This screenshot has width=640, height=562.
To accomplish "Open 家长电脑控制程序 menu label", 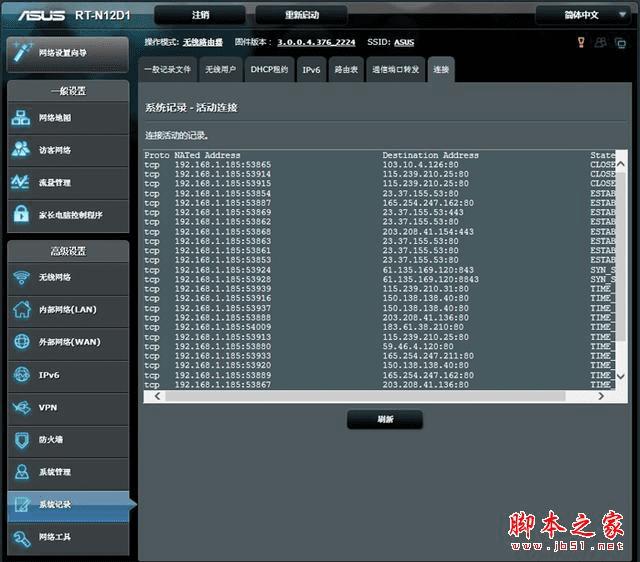I will [71, 215].
